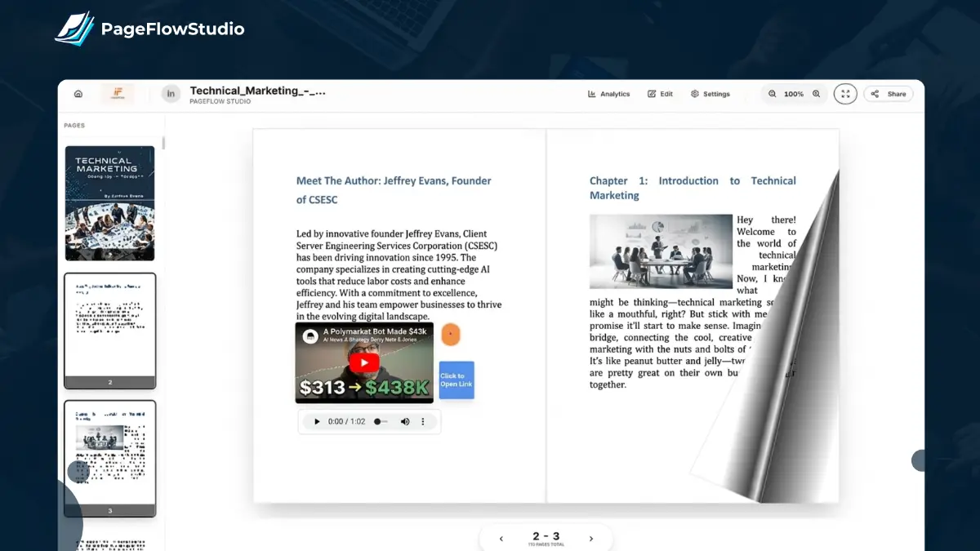
Task: Go to previous pages arrow
Action: pos(501,539)
